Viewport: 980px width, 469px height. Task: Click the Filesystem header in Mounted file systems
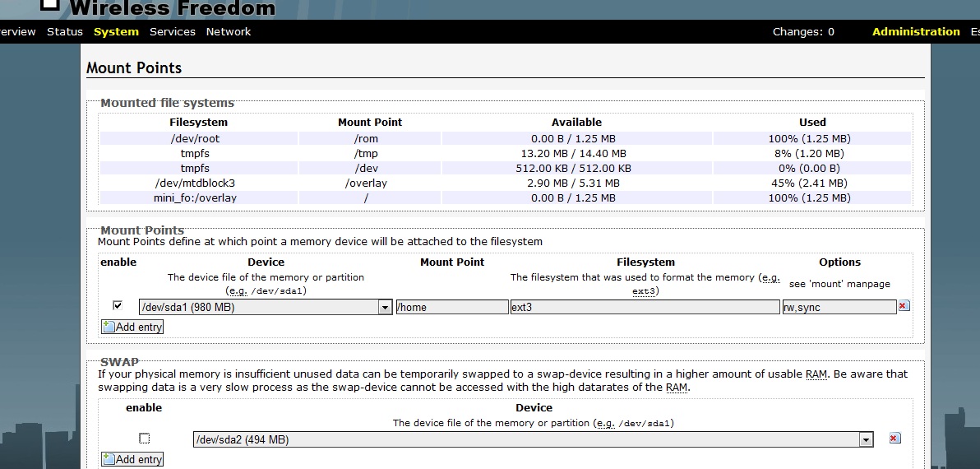(199, 123)
